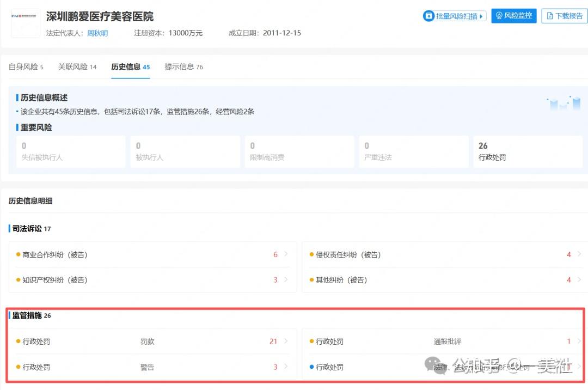Click count 1 in 通报批评 row
This screenshot has width=588, height=390.
point(569,341)
